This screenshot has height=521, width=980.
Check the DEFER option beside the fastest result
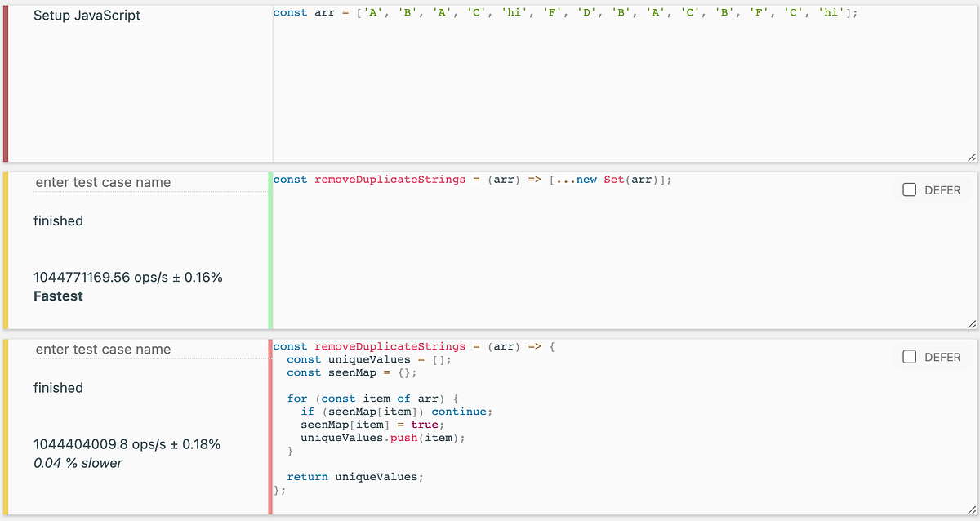909,189
